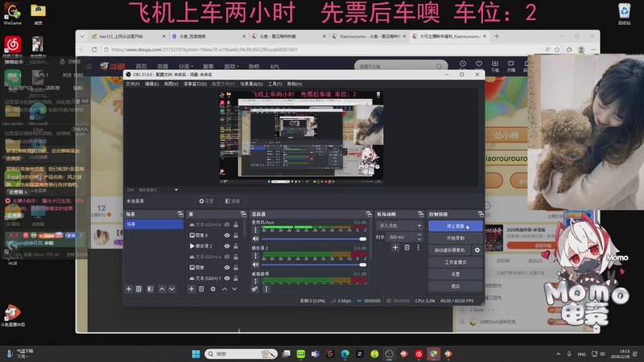
Task: Adjust 媒体源 2 volume slider
Action: 314,265
